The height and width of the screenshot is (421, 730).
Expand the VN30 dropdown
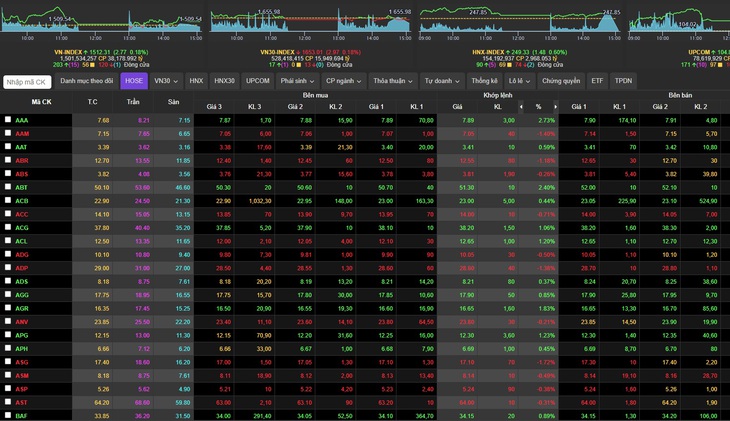coord(166,81)
